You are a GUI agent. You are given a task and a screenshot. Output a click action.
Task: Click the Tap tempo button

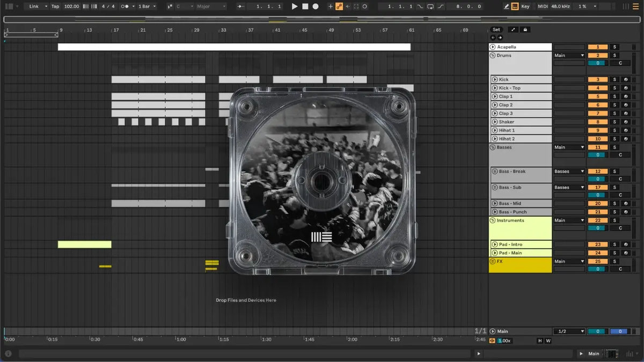[x=55, y=6]
